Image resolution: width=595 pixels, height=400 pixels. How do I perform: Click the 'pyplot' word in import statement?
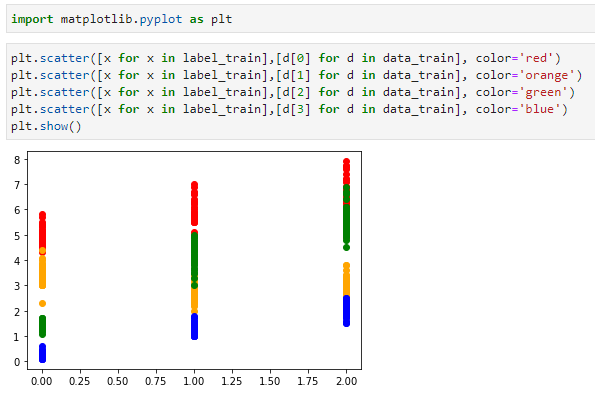coord(161,19)
